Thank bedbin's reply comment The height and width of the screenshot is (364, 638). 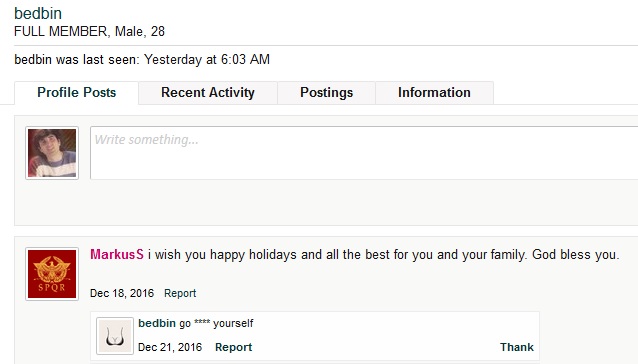517,347
